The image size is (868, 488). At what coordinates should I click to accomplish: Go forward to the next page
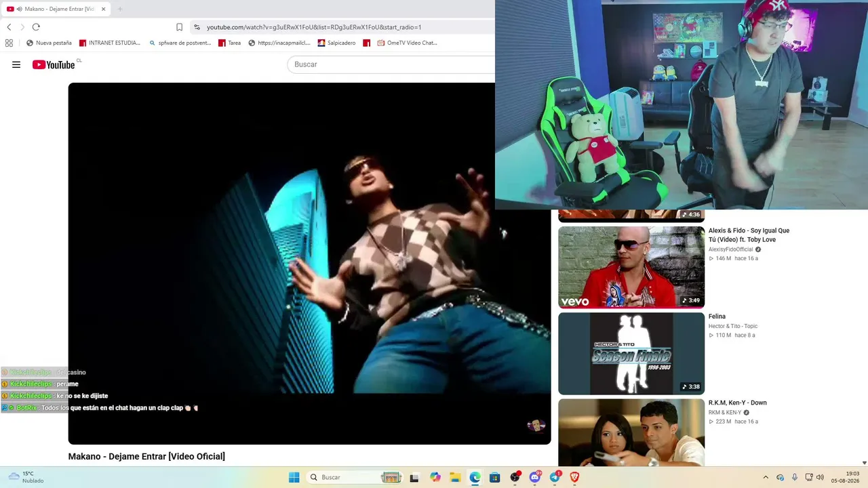(22, 27)
